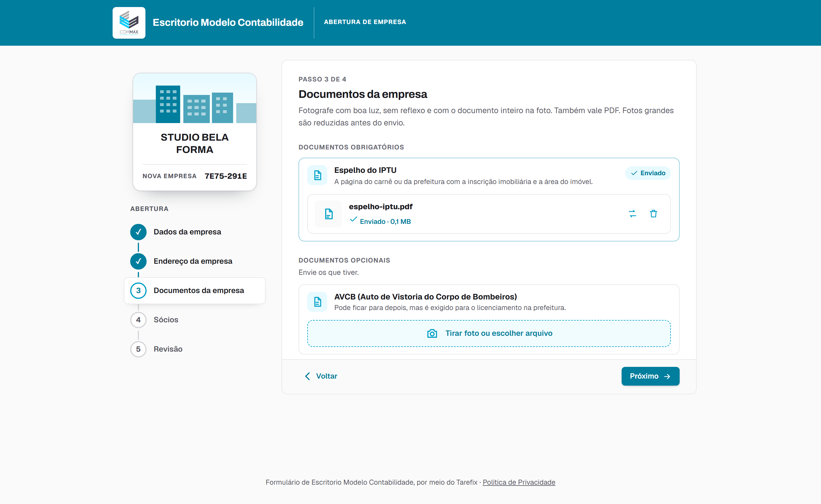The height and width of the screenshot is (504, 821).
Task: Click the checkmark circle for Dados da empresa
Action: pos(138,232)
